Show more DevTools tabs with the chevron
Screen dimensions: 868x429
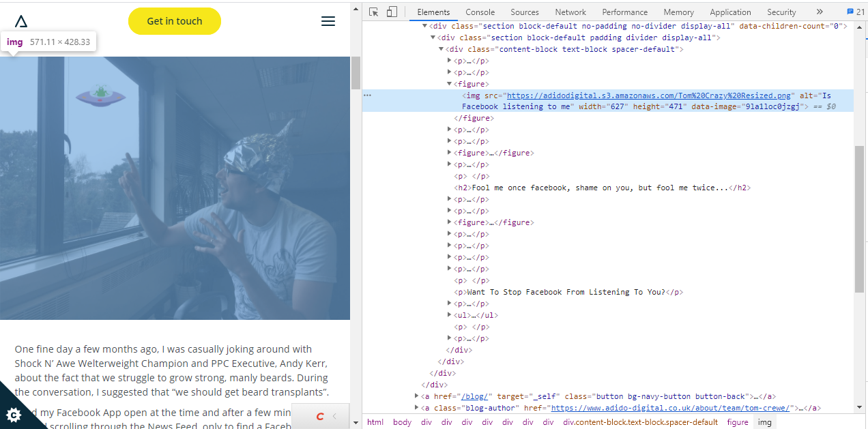820,12
